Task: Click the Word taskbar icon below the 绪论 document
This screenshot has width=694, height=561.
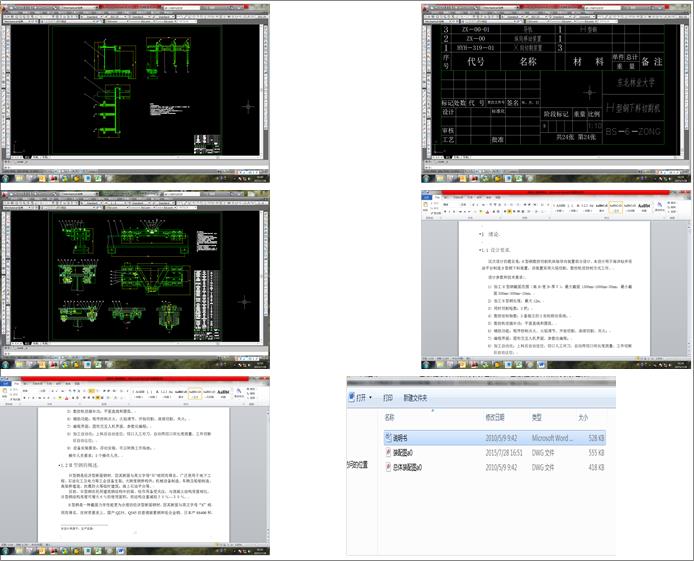Action: (541, 365)
